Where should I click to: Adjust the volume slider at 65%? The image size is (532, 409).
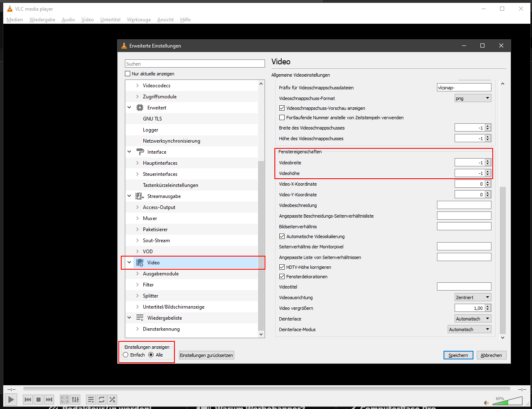507,401
